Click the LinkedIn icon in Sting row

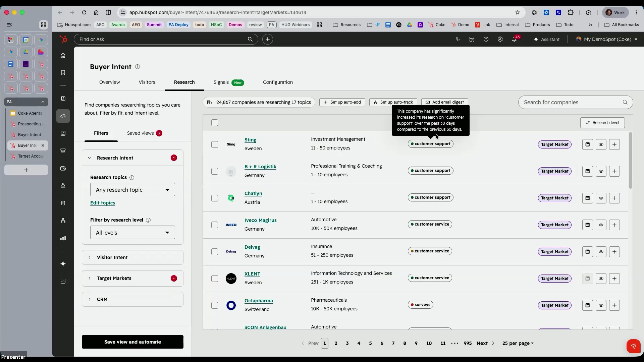[587, 144]
